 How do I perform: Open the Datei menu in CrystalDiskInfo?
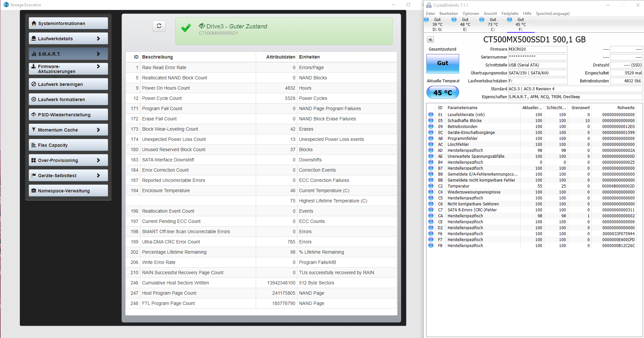click(x=430, y=14)
